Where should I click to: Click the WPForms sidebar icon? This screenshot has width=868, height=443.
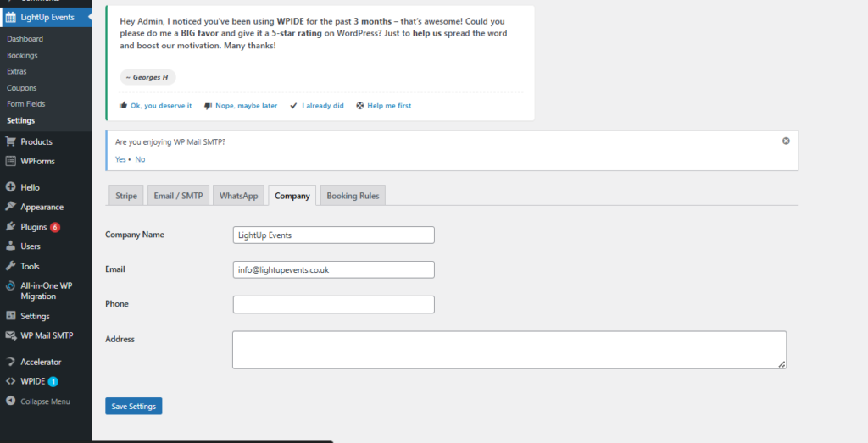(10, 161)
